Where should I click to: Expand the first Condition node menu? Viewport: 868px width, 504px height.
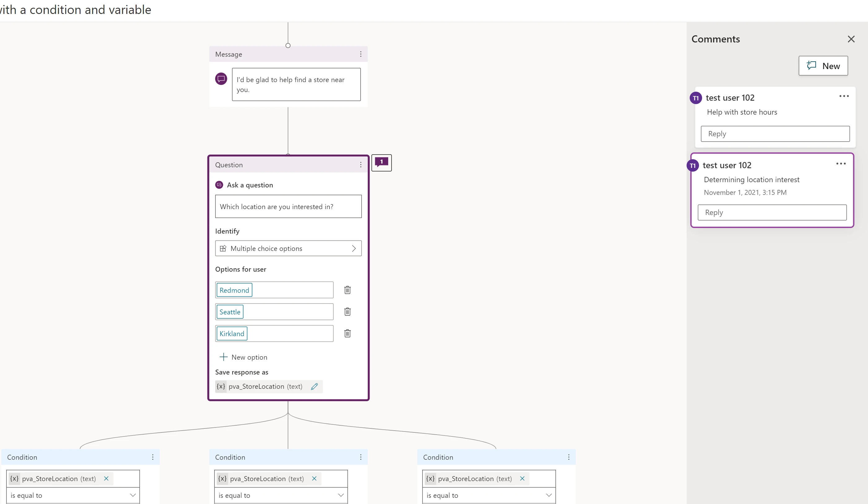[153, 457]
